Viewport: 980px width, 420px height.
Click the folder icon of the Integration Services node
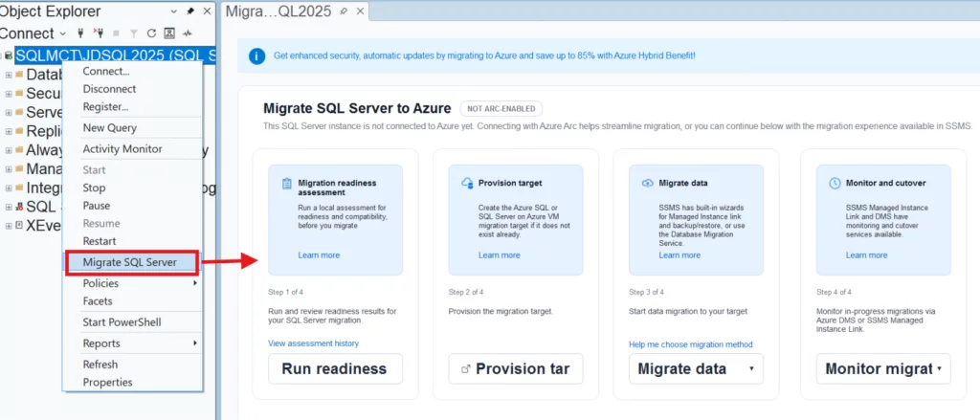tap(19, 188)
